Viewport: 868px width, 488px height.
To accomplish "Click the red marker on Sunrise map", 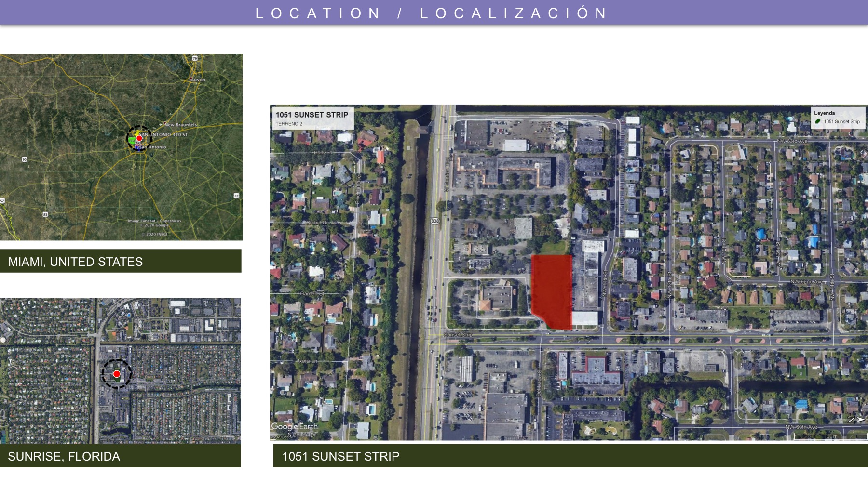I will [x=117, y=374].
